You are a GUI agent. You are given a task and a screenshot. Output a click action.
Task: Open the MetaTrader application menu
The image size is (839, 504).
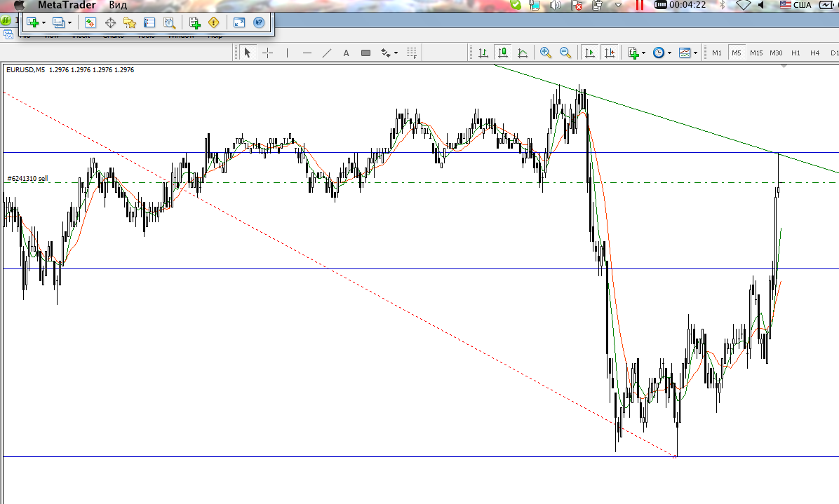67,5
